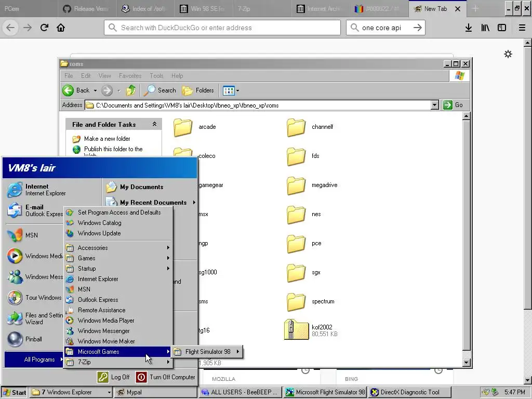Click the Go button beside address bar
Viewport: 532px width, 399px height.
coord(453,105)
